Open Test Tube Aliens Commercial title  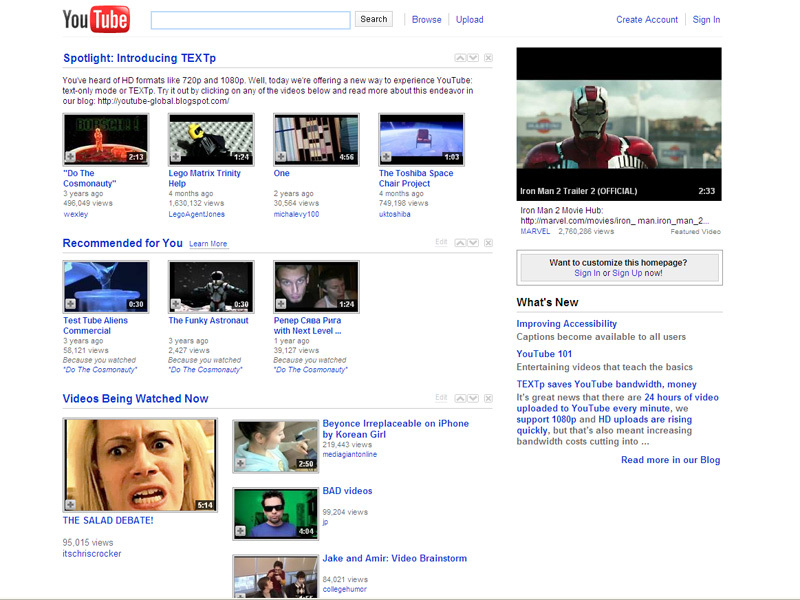95,326
